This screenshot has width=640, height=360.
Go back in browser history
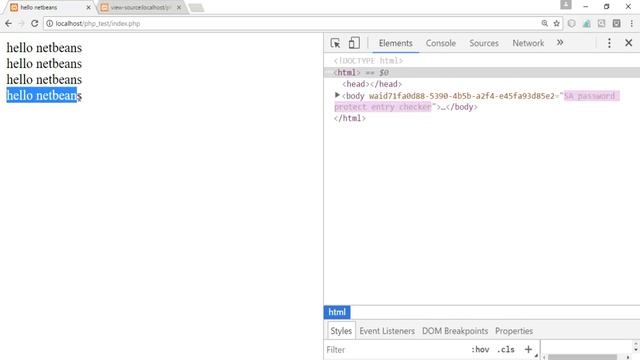point(9,24)
